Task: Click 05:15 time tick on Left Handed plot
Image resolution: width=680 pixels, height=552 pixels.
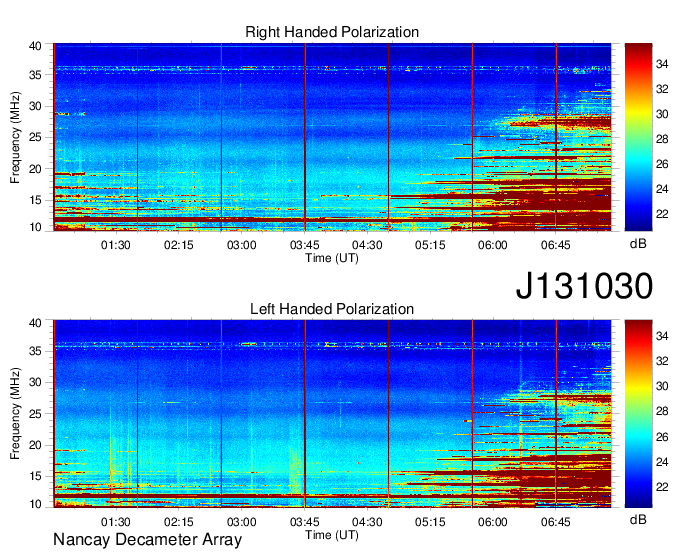Action: [x=430, y=522]
